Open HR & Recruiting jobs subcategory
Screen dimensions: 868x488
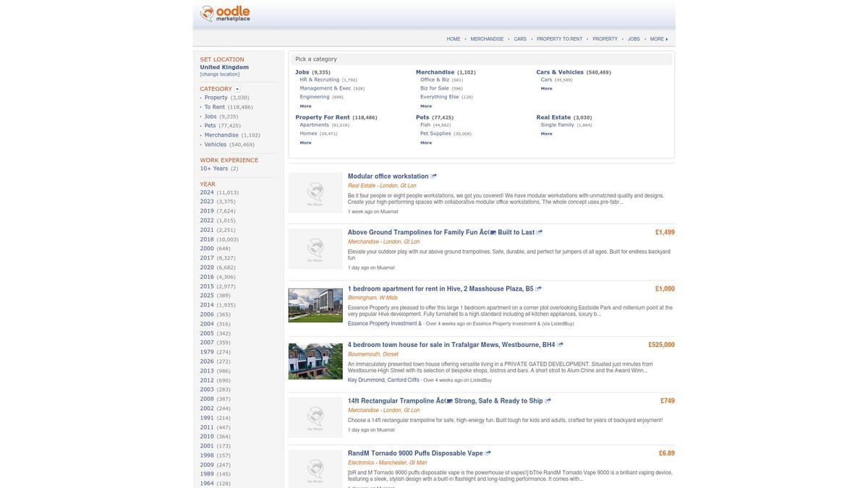[320, 80]
